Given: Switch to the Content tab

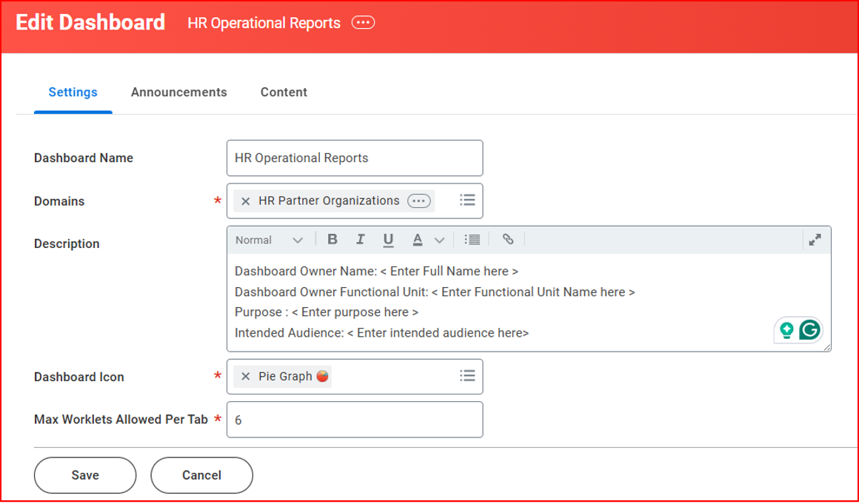Looking at the screenshot, I should pyautogui.click(x=284, y=93).
